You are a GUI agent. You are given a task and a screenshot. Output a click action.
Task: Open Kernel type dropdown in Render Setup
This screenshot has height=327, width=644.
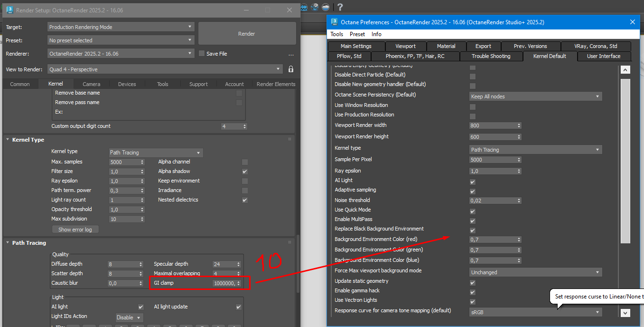[x=156, y=153]
